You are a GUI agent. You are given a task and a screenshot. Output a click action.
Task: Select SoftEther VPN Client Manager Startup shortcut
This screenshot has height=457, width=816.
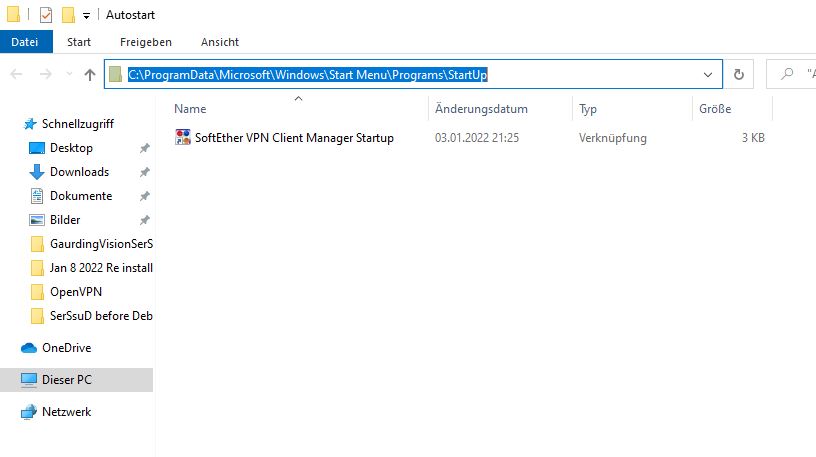[294, 138]
